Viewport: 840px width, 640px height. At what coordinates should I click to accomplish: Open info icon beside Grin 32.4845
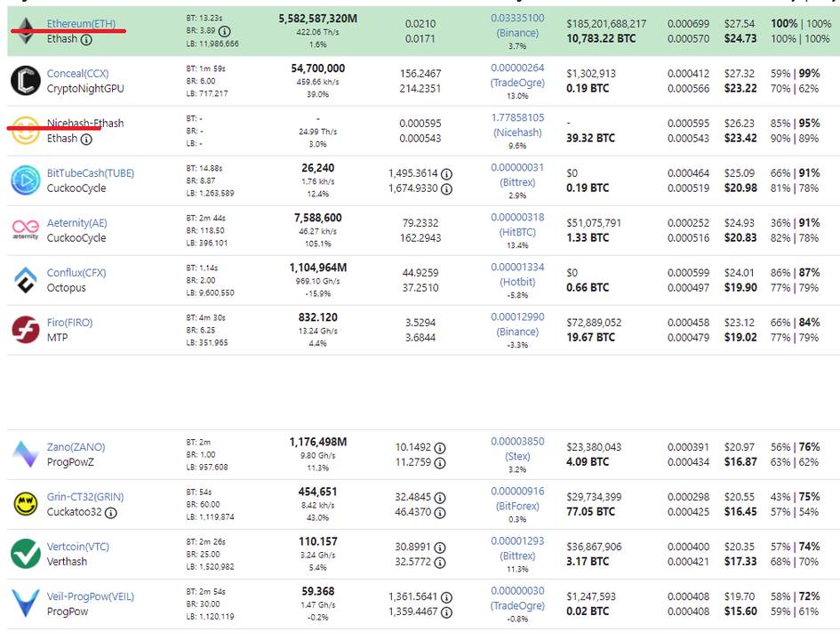[440, 498]
